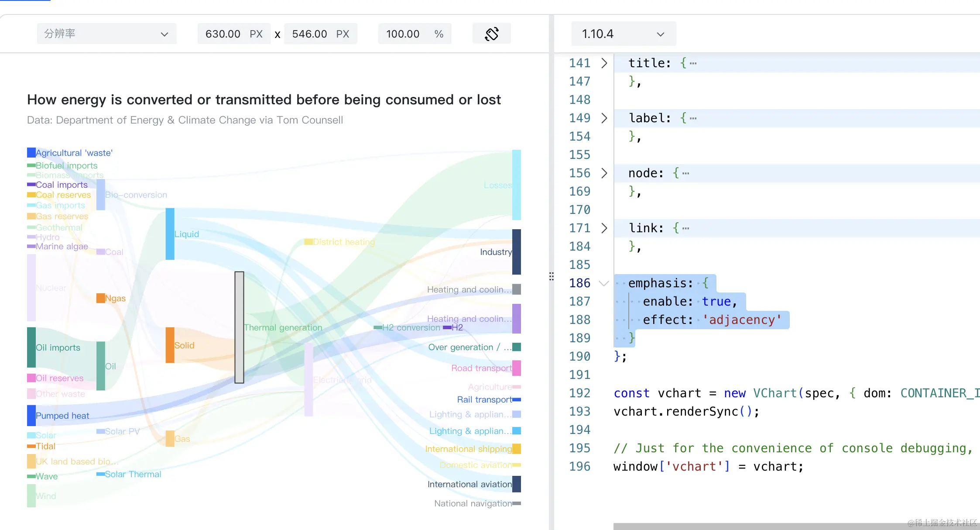Expand the folded node block
Viewport: 980px width, 530px height.
tap(604, 173)
